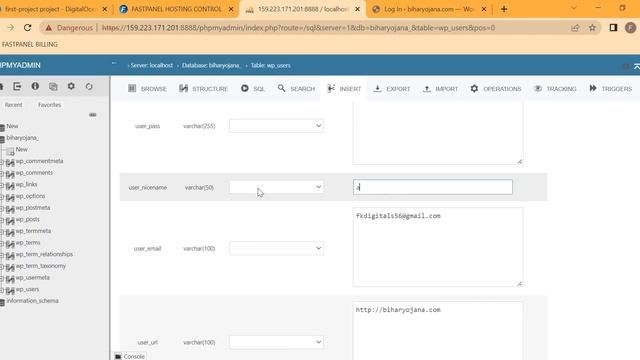Open the Export tab
This screenshot has height=360, width=640.
point(392,89)
